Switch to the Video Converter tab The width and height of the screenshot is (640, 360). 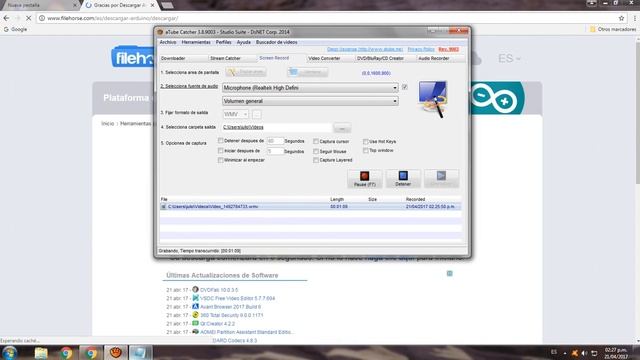(x=330, y=58)
